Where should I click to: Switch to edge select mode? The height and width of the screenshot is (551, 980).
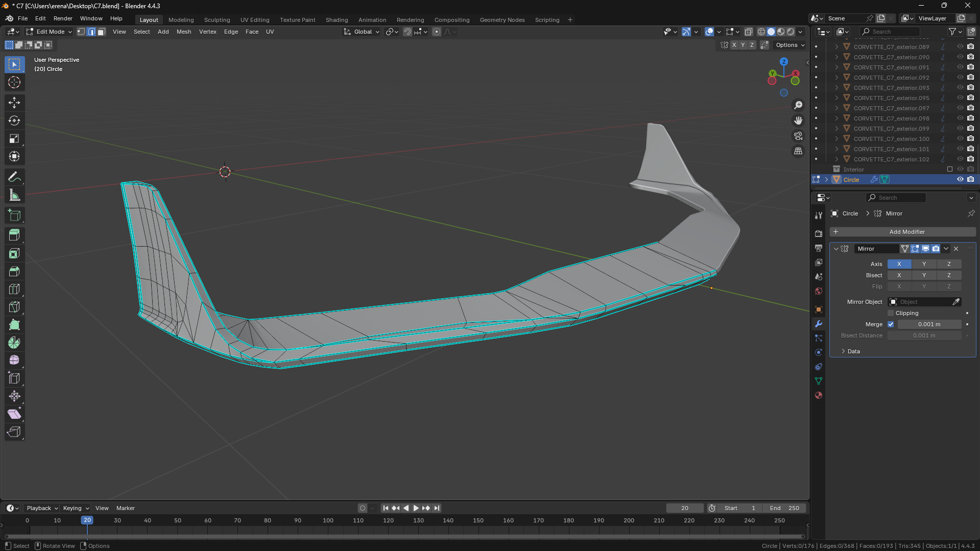click(91, 32)
